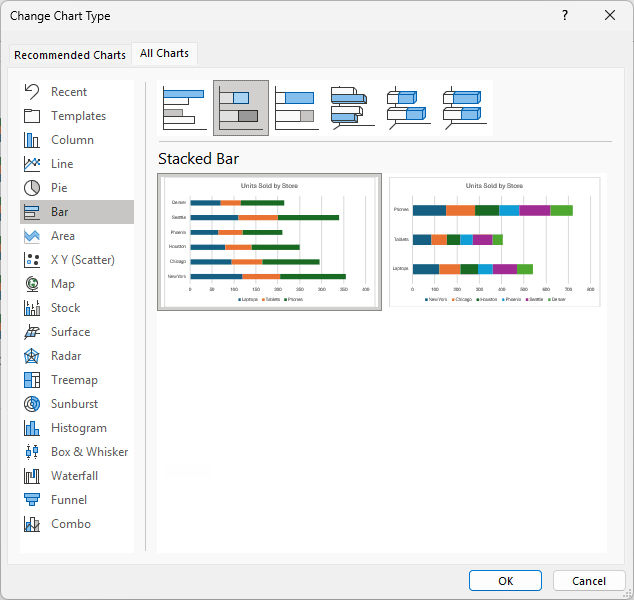Select the Area label in chart list

coord(63,236)
